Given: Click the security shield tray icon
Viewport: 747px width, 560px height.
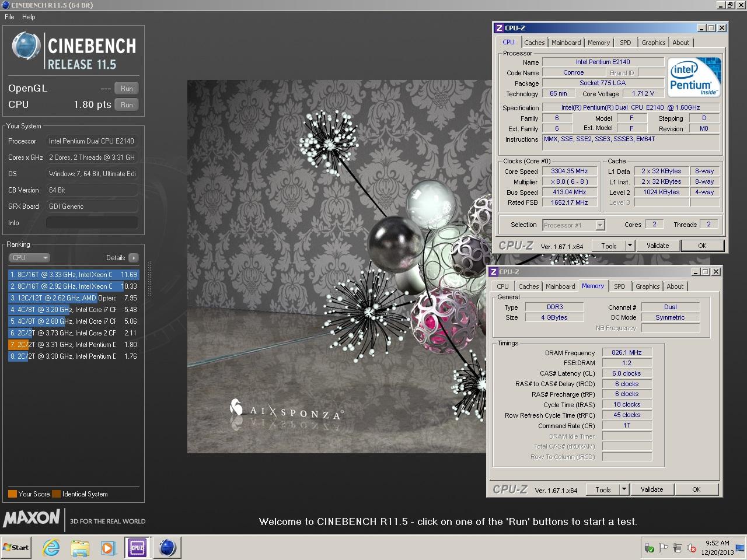Looking at the screenshot, I should (x=650, y=548).
